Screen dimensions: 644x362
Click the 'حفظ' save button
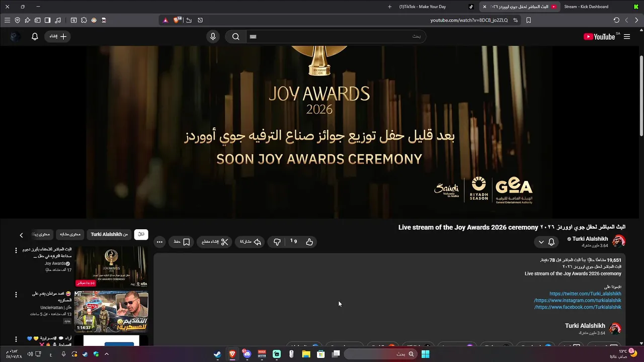182,242
